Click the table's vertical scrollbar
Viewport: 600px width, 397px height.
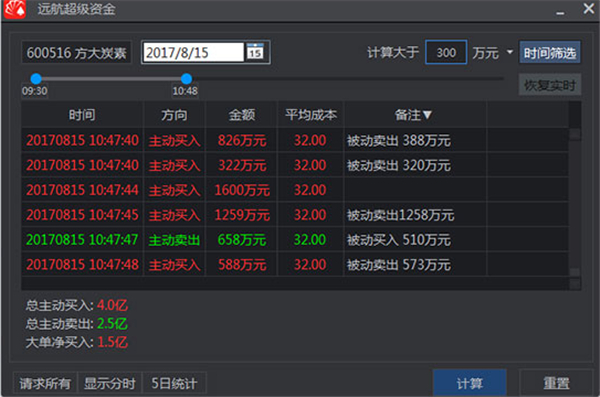(x=575, y=195)
